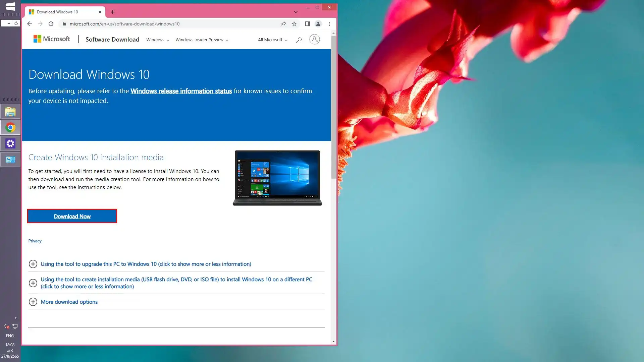This screenshot has height=362, width=644.
Task: Click the Share this page icon
Action: tap(283, 24)
